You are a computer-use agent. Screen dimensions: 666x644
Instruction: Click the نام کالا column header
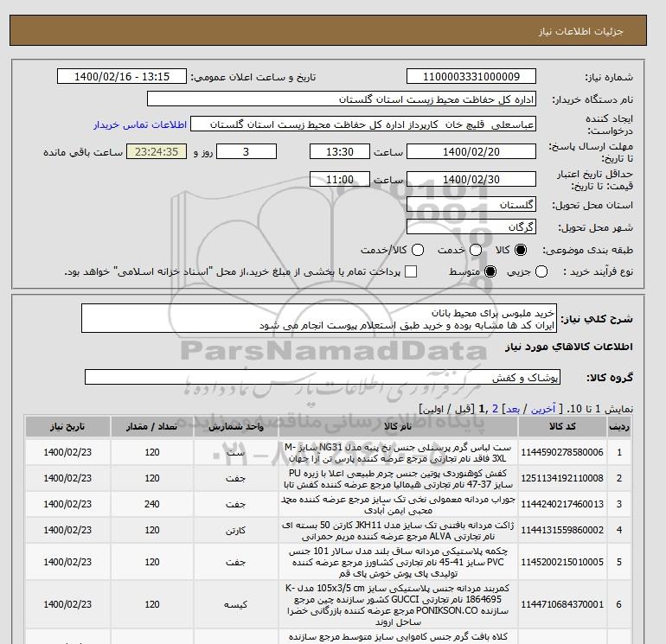pos(398,427)
